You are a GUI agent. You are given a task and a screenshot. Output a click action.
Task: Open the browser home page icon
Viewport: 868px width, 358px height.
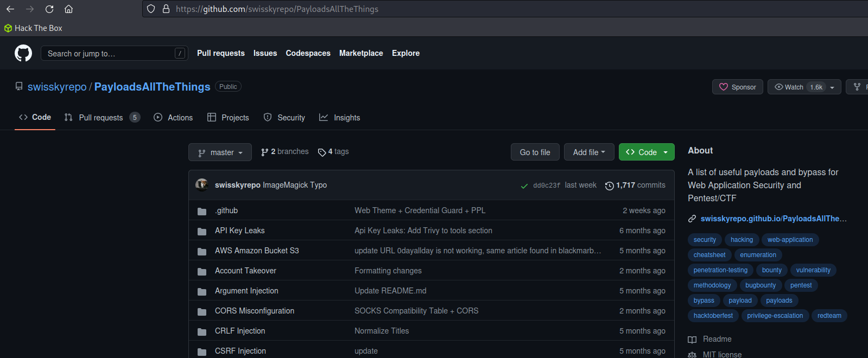click(69, 9)
